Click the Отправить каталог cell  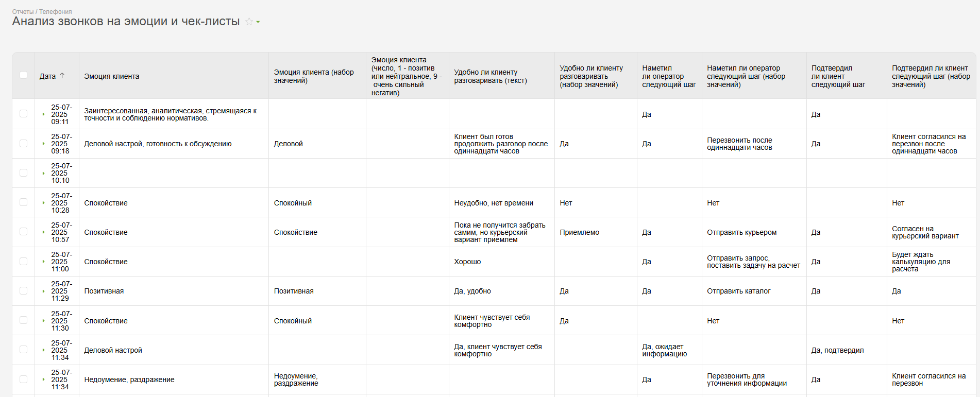(738, 291)
